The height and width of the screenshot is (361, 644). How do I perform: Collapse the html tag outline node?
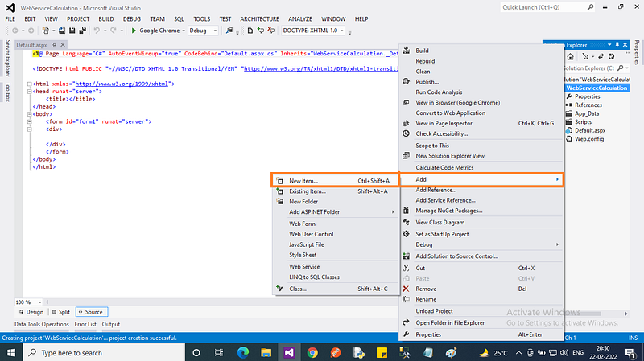[29, 84]
